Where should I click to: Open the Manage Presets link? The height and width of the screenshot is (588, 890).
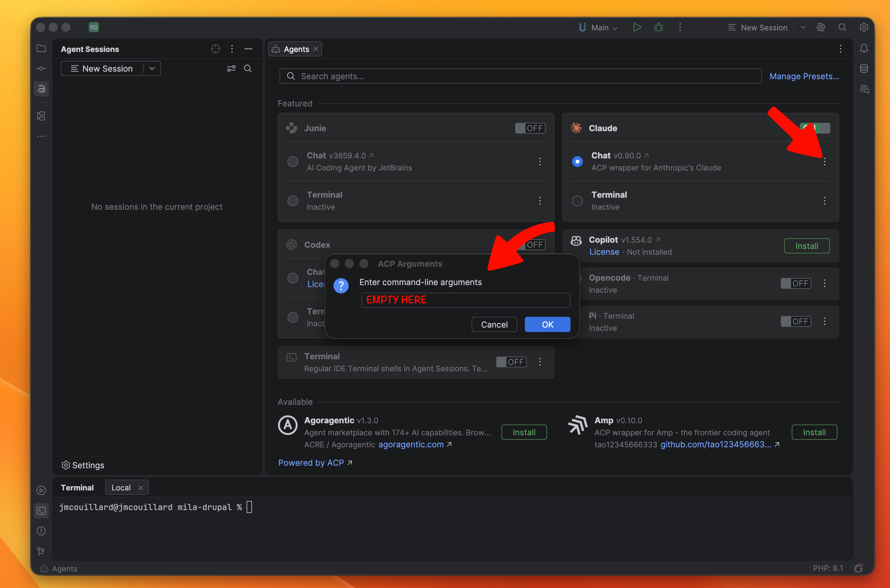click(x=804, y=76)
